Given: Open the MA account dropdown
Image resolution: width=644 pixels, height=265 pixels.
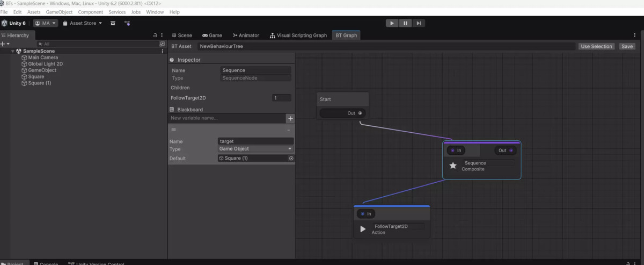Looking at the screenshot, I should 45,23.
